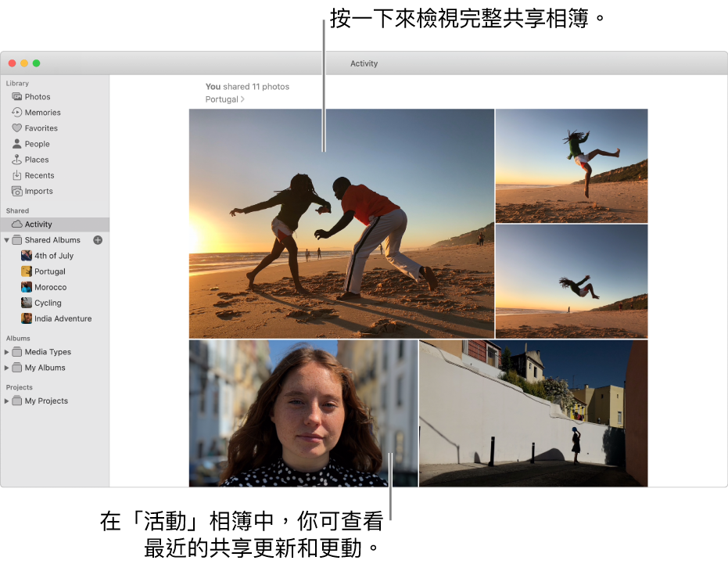The height and width of the screenshot is (564, 728).
Task: Collapse the Shared Albums disclosure triangle
Action: [6, 240]
